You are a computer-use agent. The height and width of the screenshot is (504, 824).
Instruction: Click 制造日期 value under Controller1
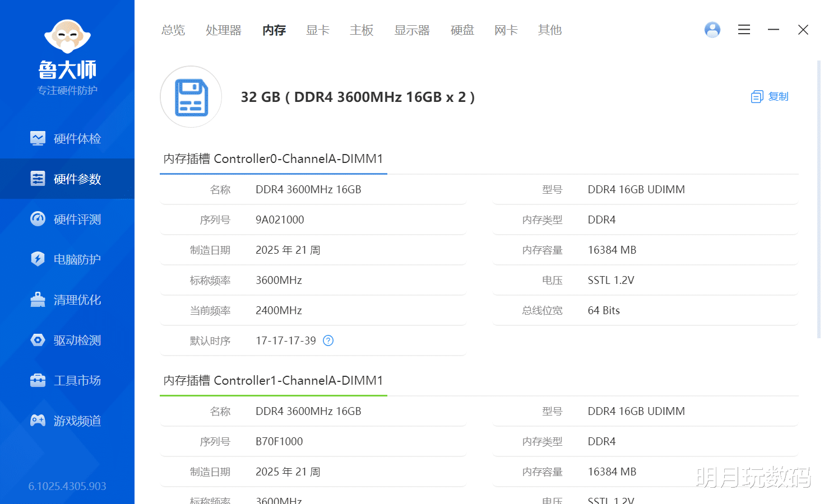click(x=288, y=472)
